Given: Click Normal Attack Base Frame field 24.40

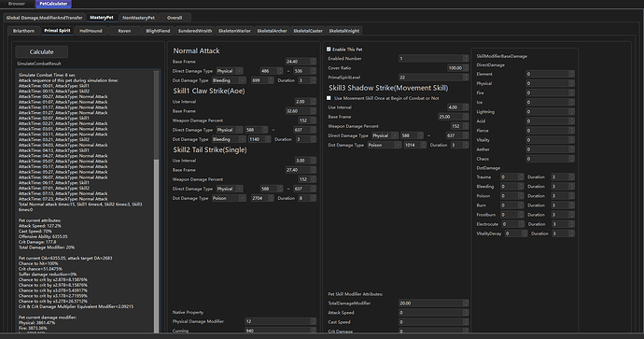Looking at the screenshot, I should [301, 62].
